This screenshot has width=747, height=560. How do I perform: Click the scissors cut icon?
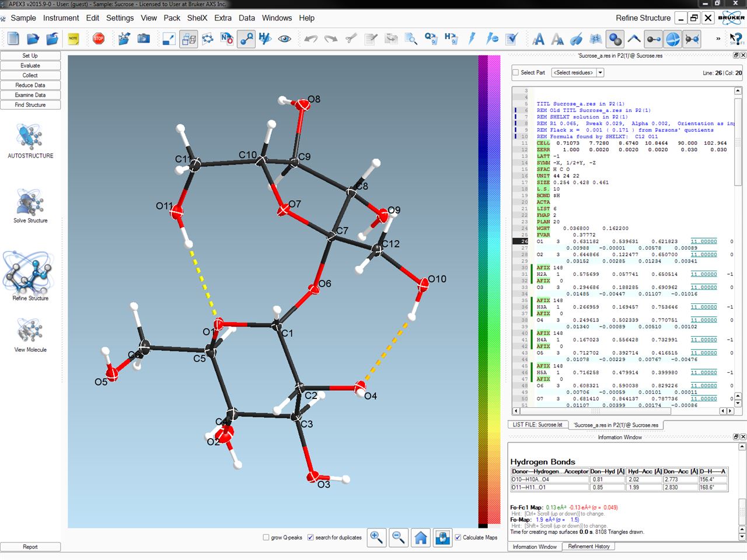coord(351,39)
